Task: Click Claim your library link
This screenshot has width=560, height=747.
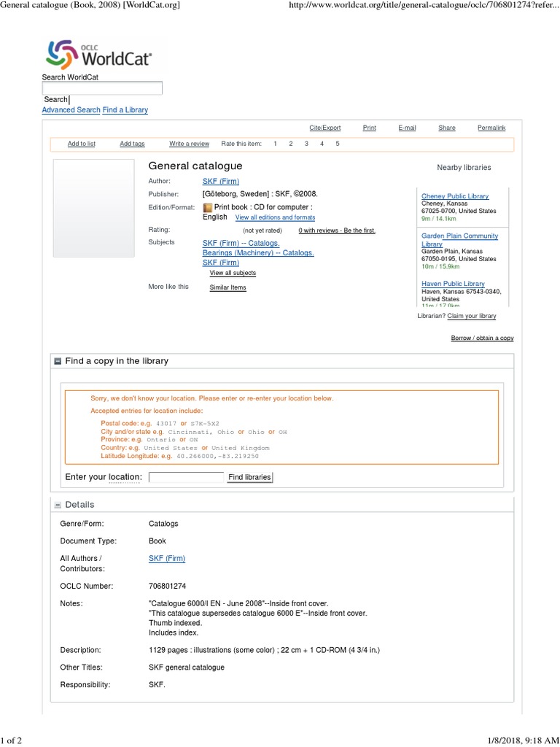Action: [x=472, y=317]
